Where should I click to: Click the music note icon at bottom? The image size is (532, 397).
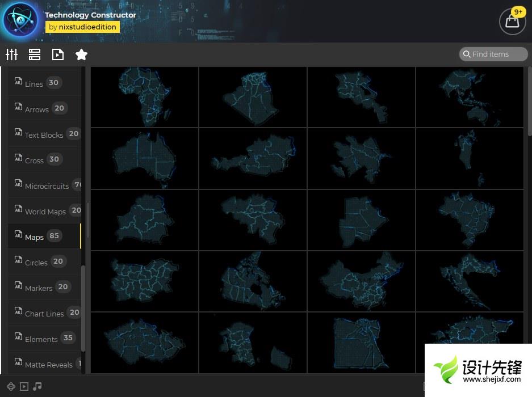[37, 386]
